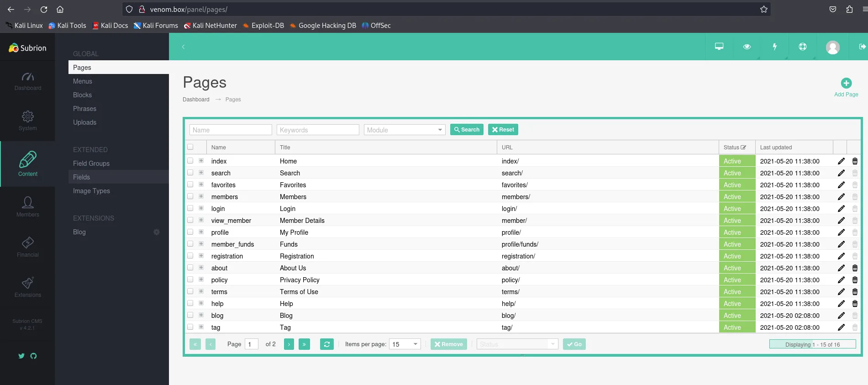Open the user avatar profile
Image resolution: width=868 pixels, height=385 pixels.
[x=833, y=47]
